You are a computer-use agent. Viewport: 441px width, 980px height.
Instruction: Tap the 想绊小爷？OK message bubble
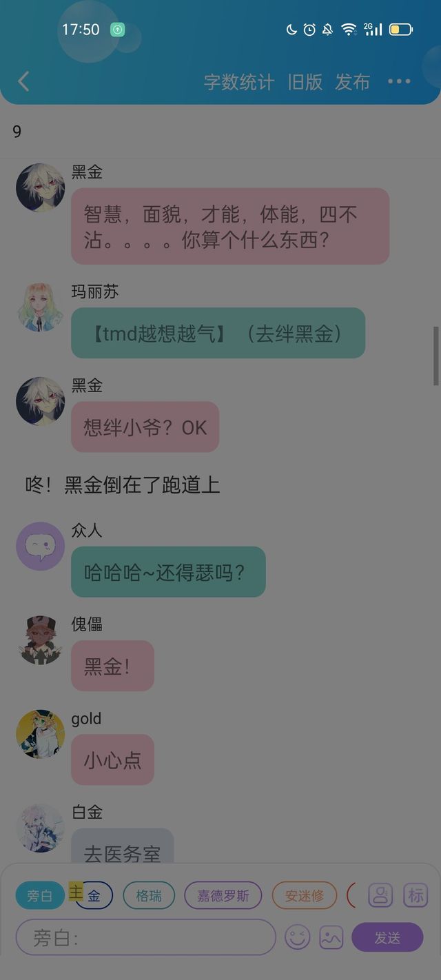tap(145, 427)
